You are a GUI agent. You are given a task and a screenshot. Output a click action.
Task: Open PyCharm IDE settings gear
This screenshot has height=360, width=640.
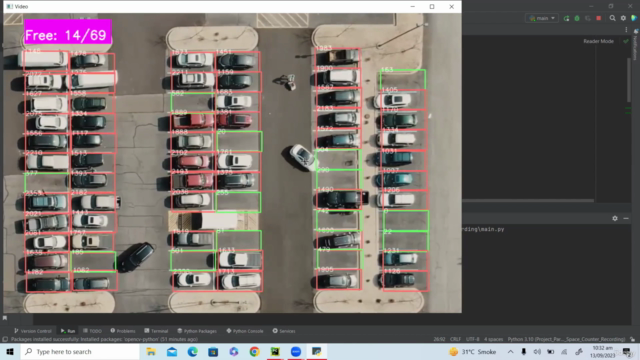(623, 18)
